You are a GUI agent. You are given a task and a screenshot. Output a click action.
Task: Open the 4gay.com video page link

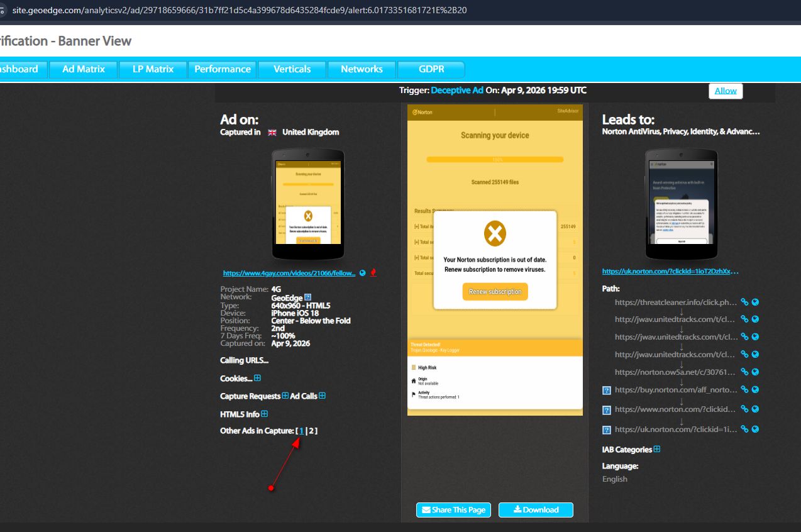pos(289,274)
